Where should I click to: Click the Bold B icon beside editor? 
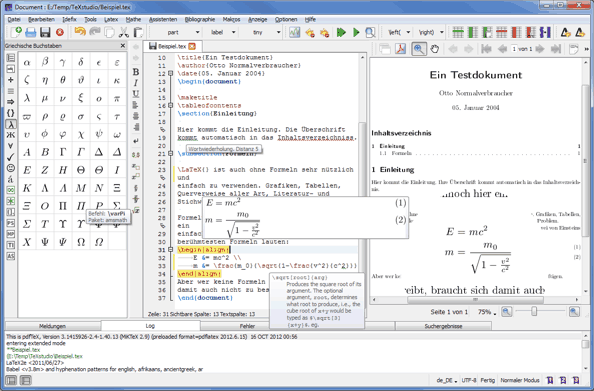[136, 72]
